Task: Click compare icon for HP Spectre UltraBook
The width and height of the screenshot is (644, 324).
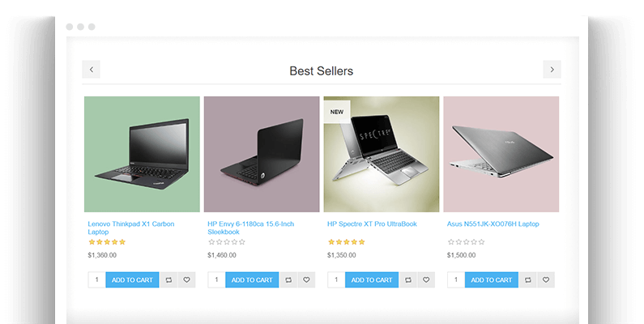Action: (407, 279)
